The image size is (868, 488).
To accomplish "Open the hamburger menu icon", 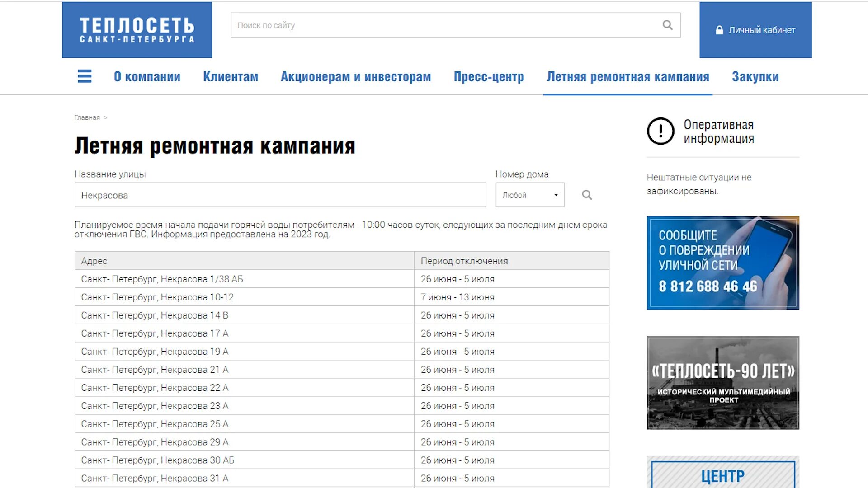I will click(x=85, y=76).
